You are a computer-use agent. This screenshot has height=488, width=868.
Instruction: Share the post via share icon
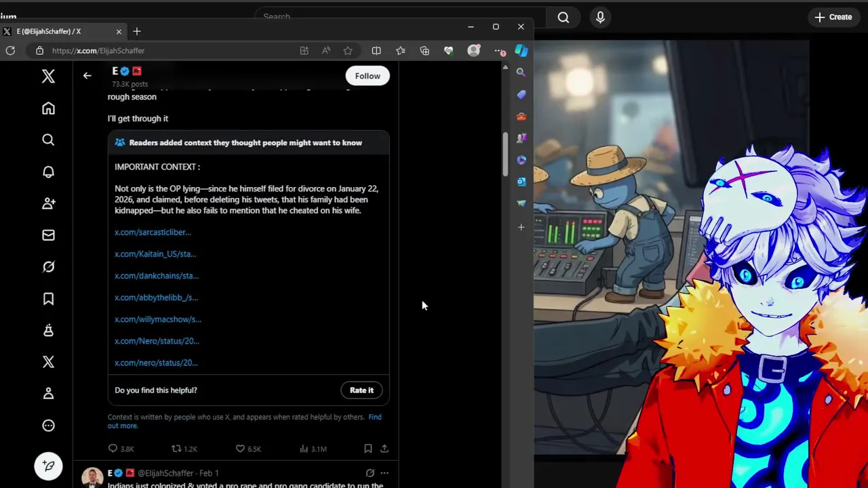tap(384, 449)
